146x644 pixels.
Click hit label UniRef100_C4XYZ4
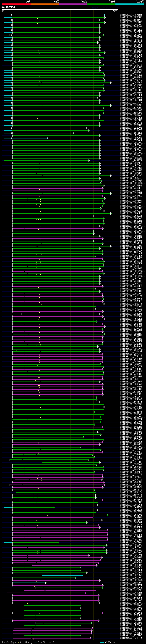point(131,366)
